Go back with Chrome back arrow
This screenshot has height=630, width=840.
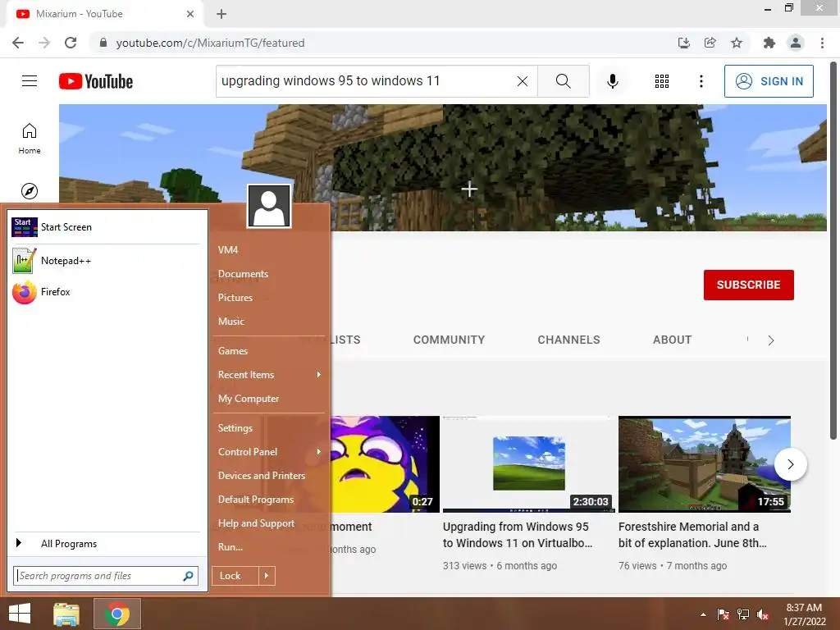(18, 43)
